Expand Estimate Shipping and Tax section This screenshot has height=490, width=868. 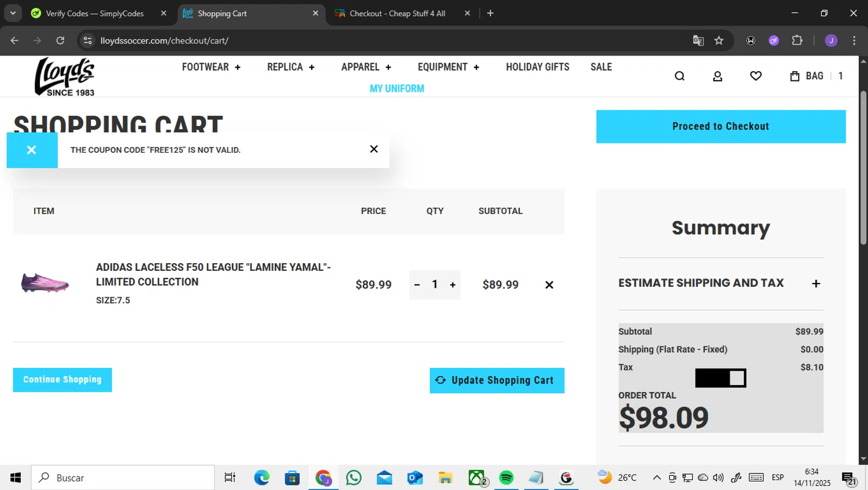click(816, 283)
